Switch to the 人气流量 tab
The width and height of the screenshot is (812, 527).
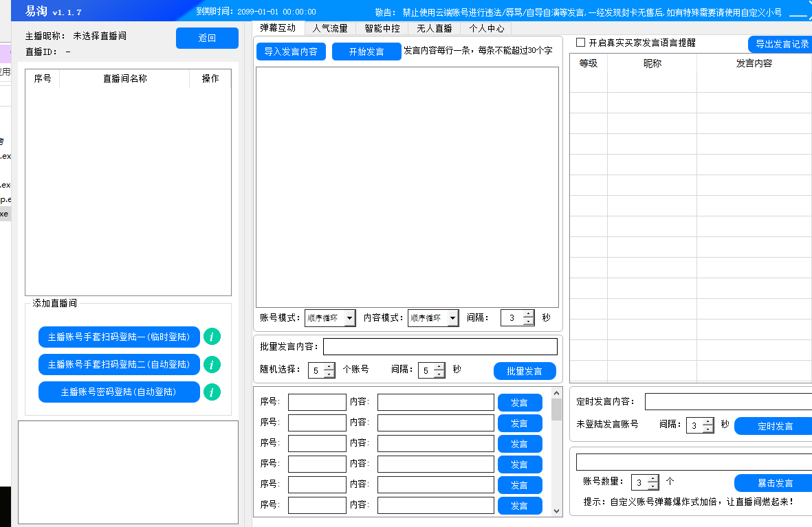pyautogui.click(x=330, y=28)
